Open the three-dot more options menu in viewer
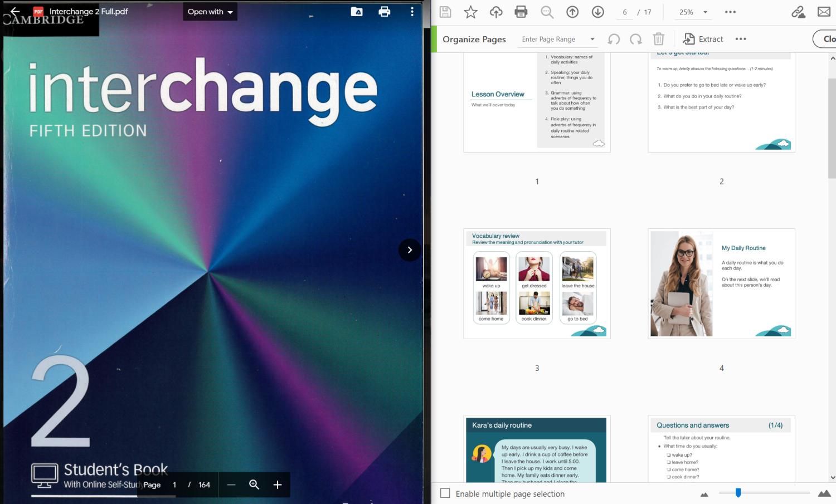 (x=412, y=12)
